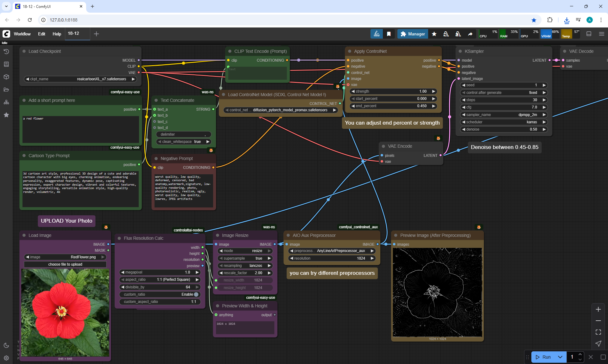Click the share arrow icon in toolbar
The height and width of the screenshot is (364, 608).
470,34
